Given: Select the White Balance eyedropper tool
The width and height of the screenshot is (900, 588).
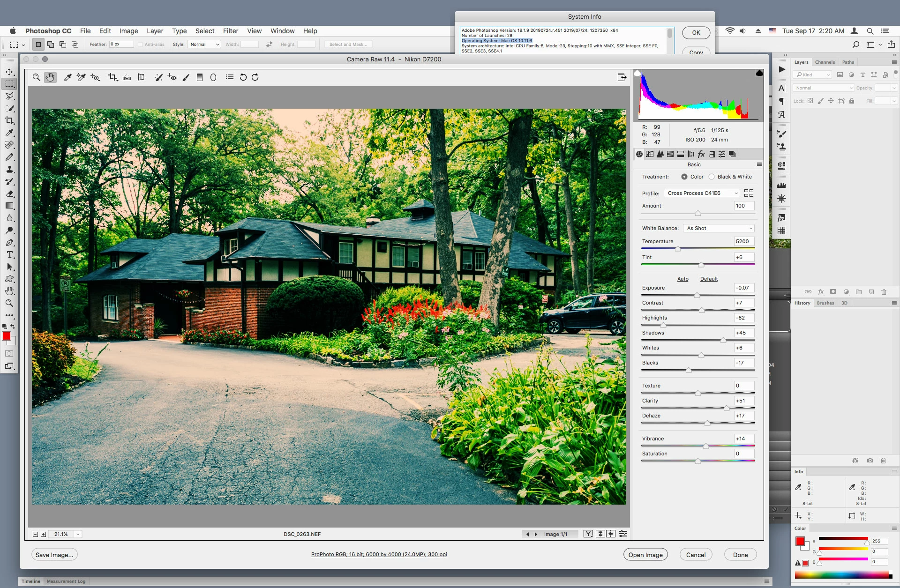Looking at the screenshot, I should point(67,77).
